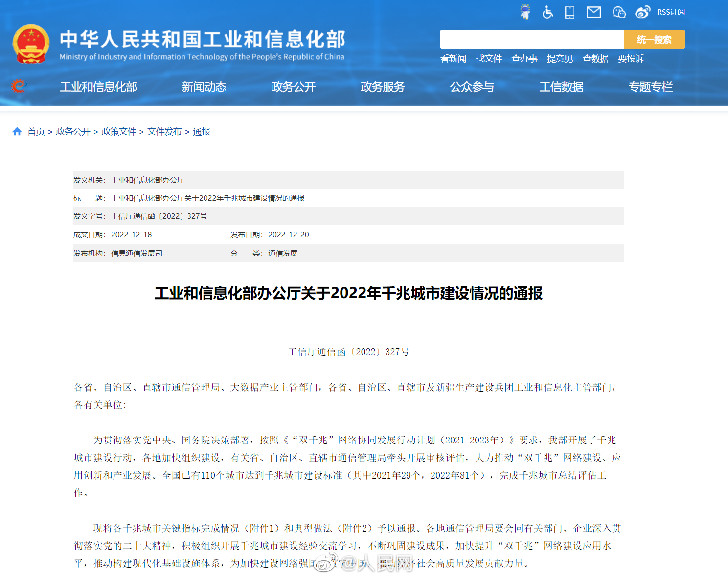
Task: Open the email envelope icon
Action: (x=593, y=12)
